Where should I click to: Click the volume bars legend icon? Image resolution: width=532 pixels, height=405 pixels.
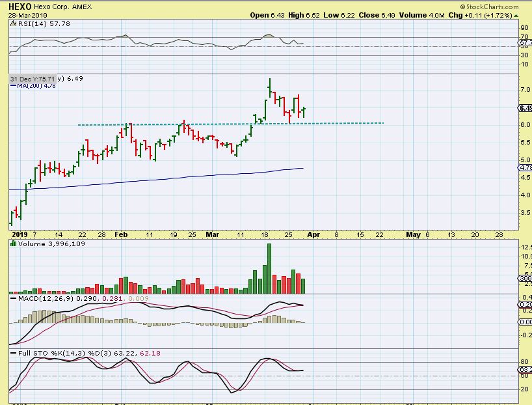pyautogui.click(x=14, y=244)
